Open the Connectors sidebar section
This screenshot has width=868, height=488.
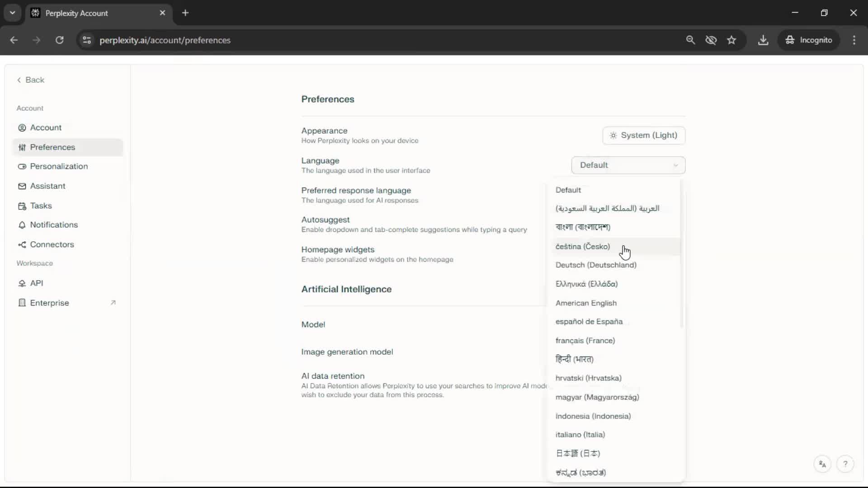[x=52, y=244]
